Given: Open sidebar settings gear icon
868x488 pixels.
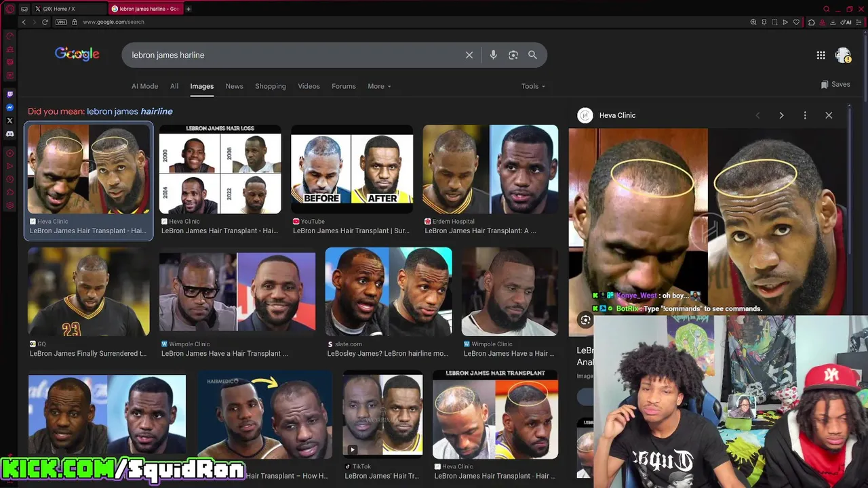Looking at the screenshot, I should (9, 205).
